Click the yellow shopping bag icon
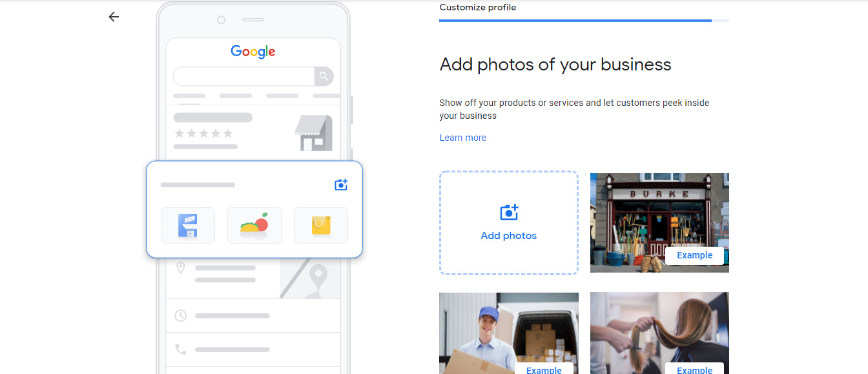This screenshot has height=374, width=868. click(x=320, y=225)
